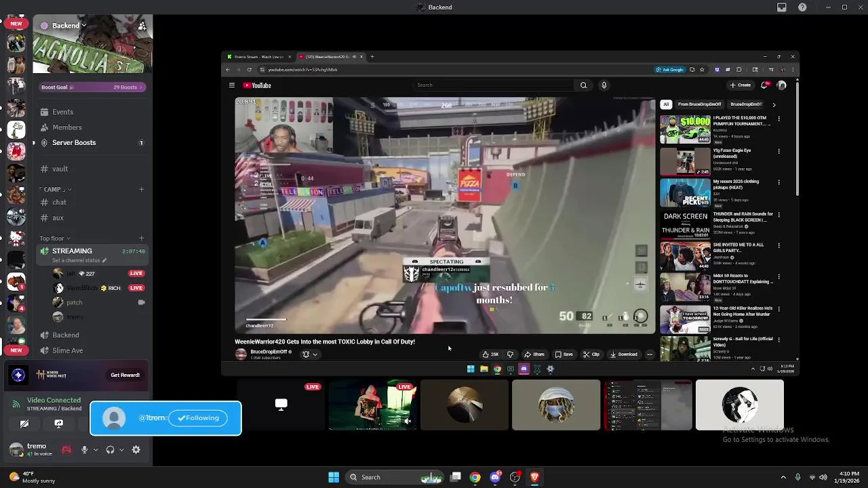Image resolution: width=868 pixels, height=488 pixels.
Task: Expand subscription notification bell dropdown
Action: (309, 354)
